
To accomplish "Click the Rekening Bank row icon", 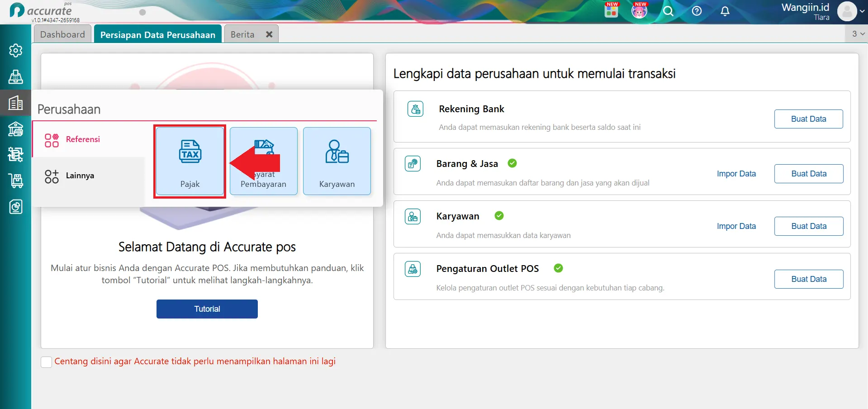I will 415,109.
